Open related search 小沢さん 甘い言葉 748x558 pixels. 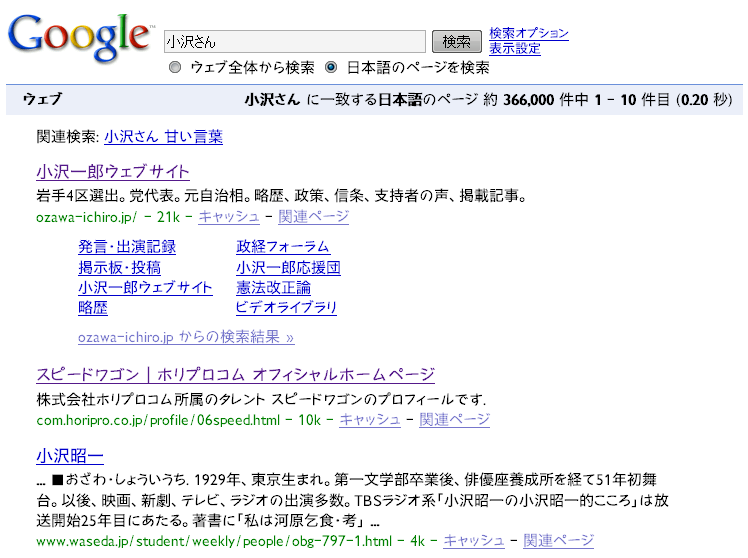163,137
